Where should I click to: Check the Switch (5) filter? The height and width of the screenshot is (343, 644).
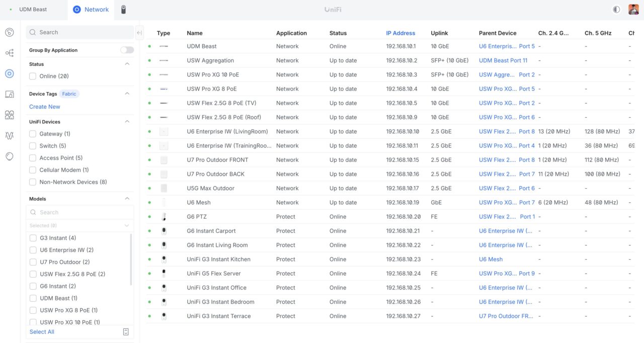click(x=33, y=146)
